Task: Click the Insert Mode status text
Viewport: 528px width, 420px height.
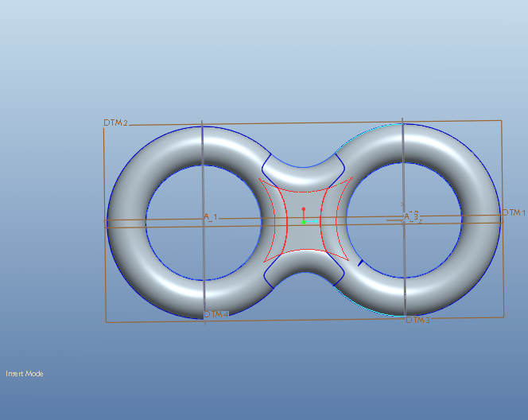Action: (x=24, y=374)
